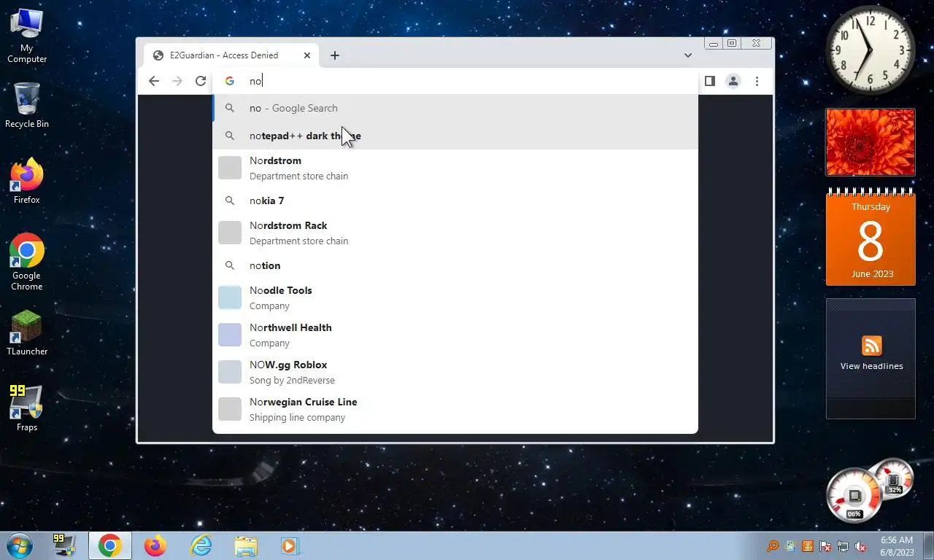Close the E2Guardian tab
The image size is (934, 560).
307,55
